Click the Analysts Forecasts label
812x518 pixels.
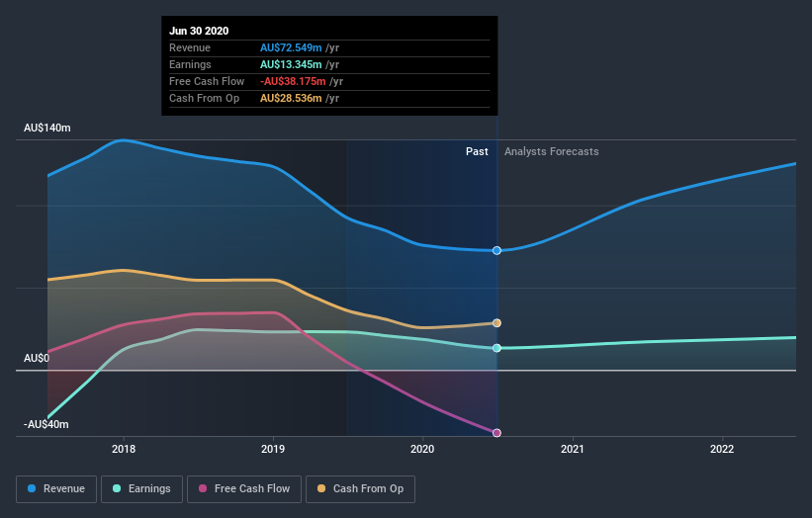[x=552, y=151]
